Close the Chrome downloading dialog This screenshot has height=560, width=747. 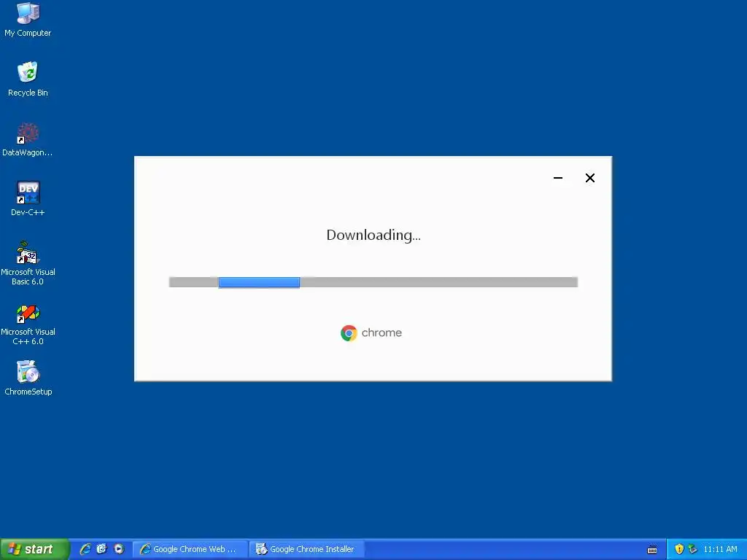[x=589, y=178]
